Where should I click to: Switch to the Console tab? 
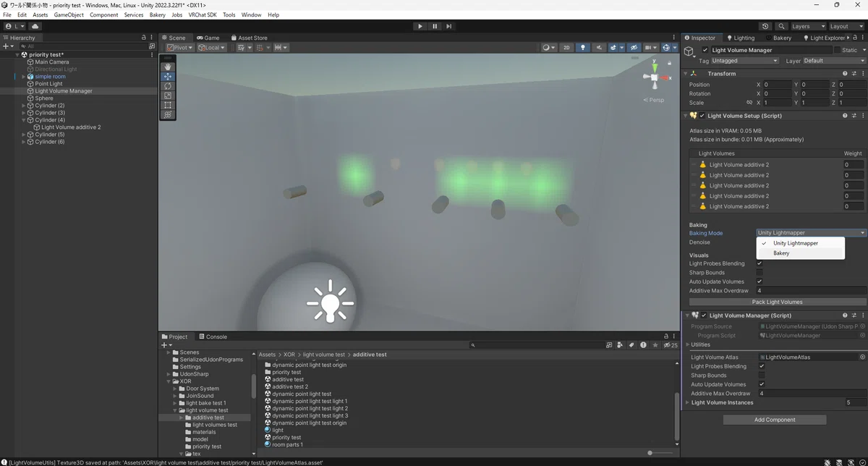coord(213,336)
